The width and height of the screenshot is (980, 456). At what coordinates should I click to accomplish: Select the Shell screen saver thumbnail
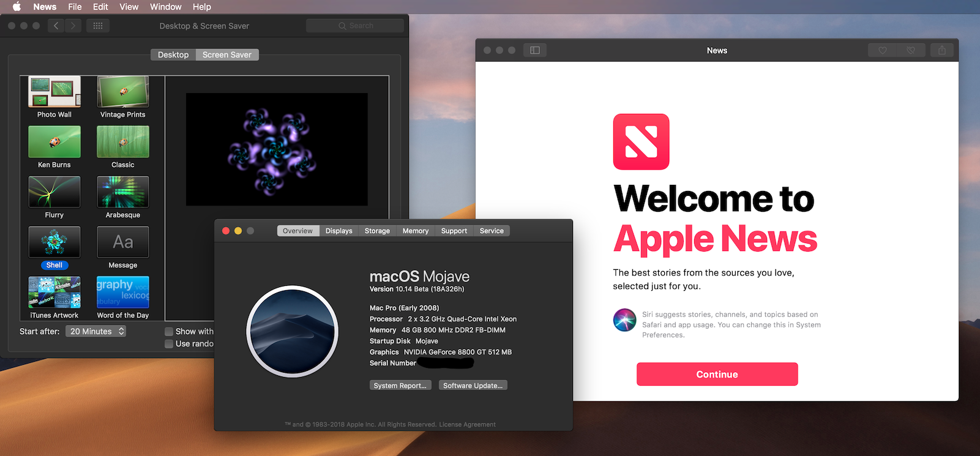[x=54, y=242]
